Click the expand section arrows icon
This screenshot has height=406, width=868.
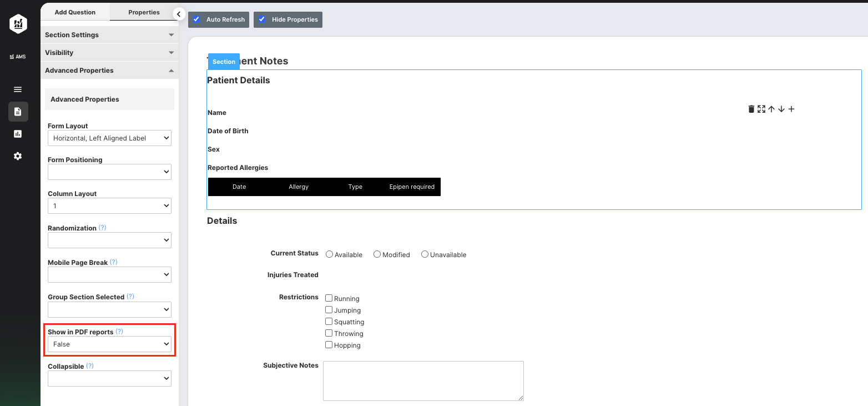point(761,109)
